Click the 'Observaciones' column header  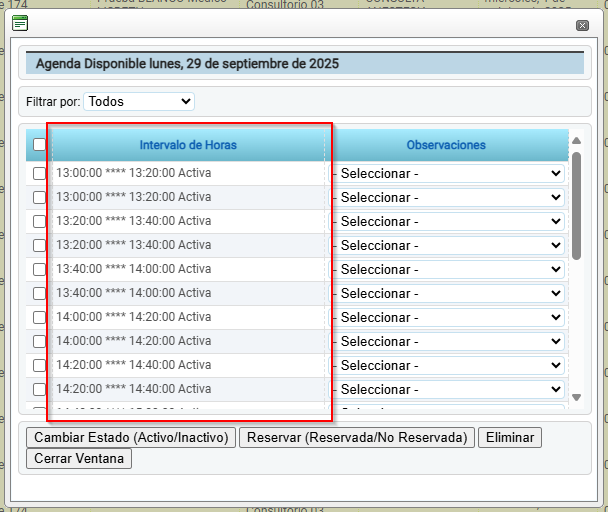[446, 145]
